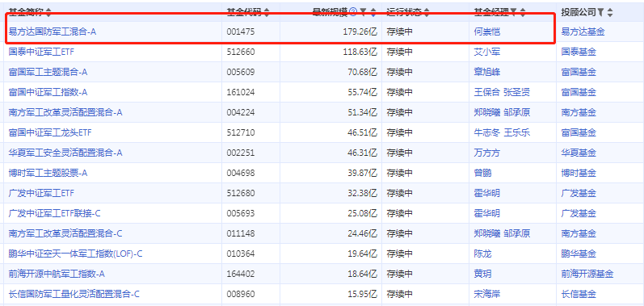Open fund 富国军工主题混合-A
Viewport: 644px width, 306px height.
(48, 72)
